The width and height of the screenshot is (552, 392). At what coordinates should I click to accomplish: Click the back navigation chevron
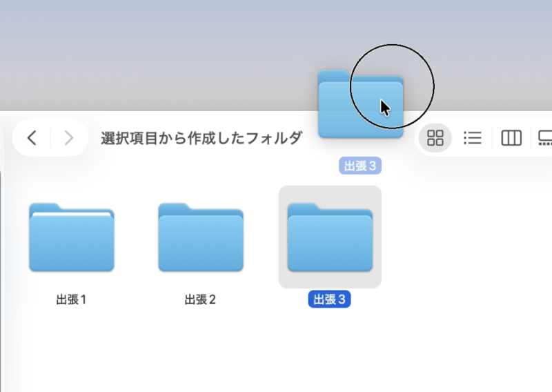pyautogui.click(x=32, y=138)
